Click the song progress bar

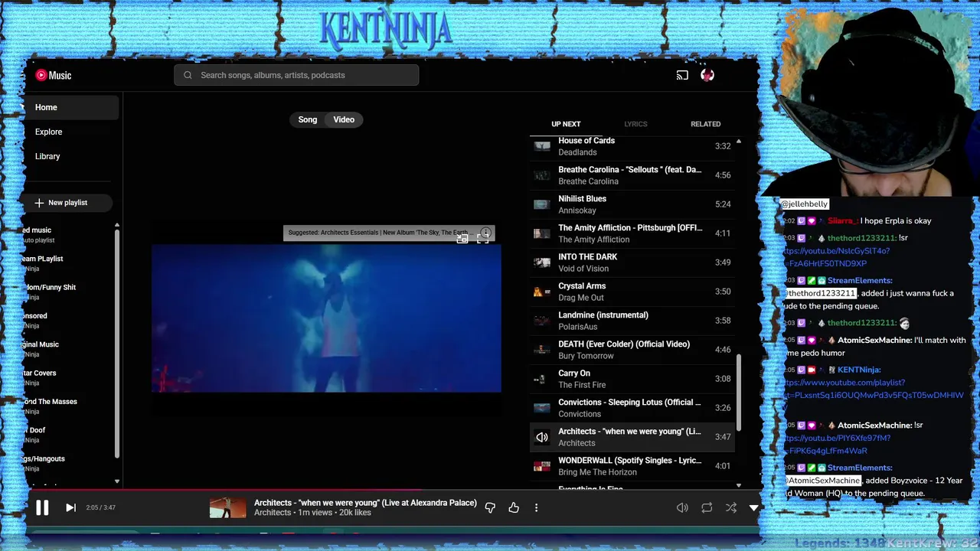point(392,491)
